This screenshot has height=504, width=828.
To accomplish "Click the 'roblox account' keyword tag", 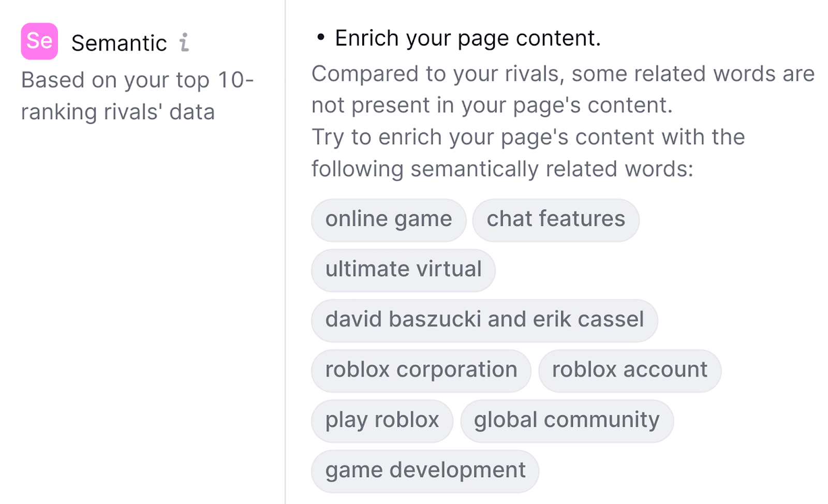I will tap(629, 370).
